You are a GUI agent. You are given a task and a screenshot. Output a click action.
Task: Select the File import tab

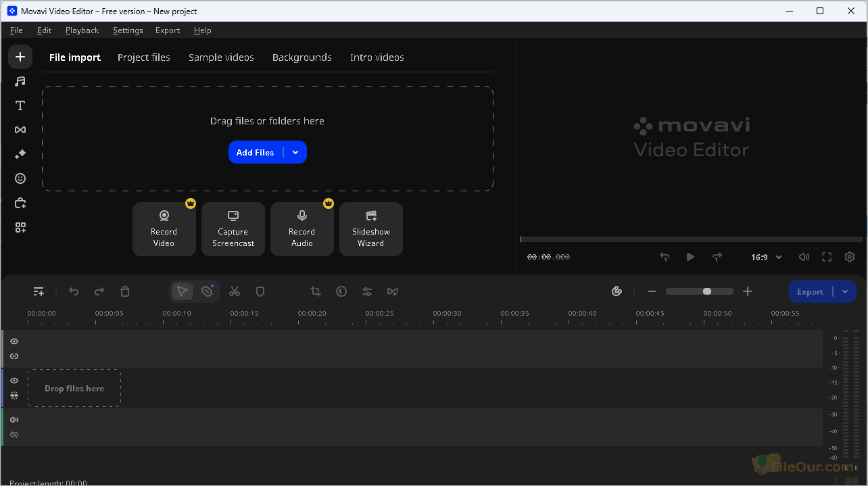pyautogui.click(x=75, y=57)
